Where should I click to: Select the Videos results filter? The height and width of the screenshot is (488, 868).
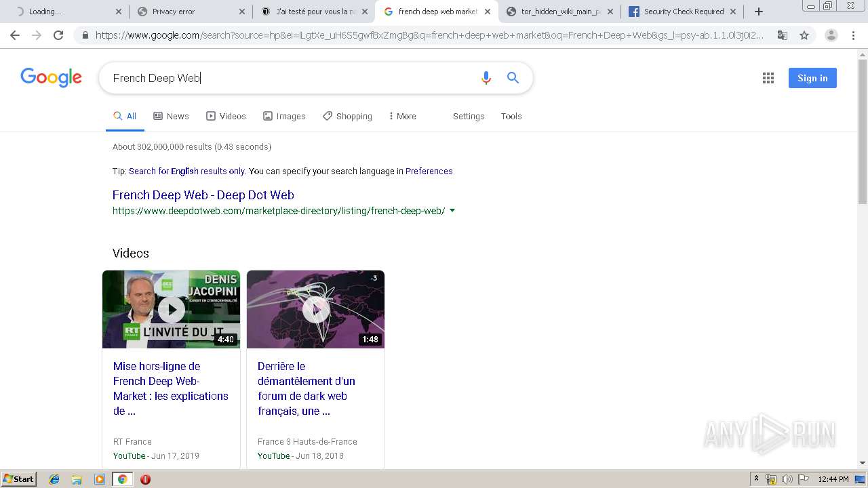point(226,117)
